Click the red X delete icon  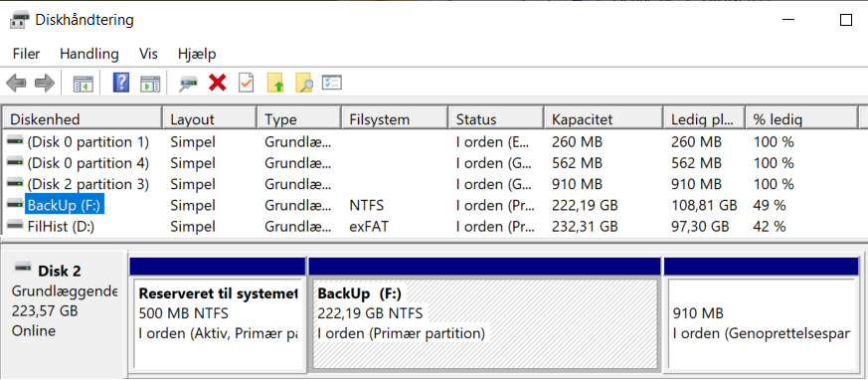tap(218, 84)
